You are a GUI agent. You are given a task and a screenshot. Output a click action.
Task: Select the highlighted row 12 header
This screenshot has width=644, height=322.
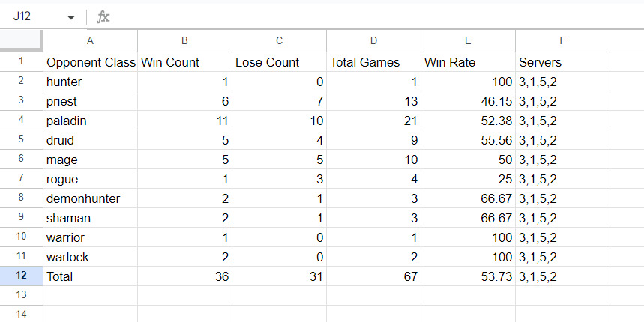21,276
